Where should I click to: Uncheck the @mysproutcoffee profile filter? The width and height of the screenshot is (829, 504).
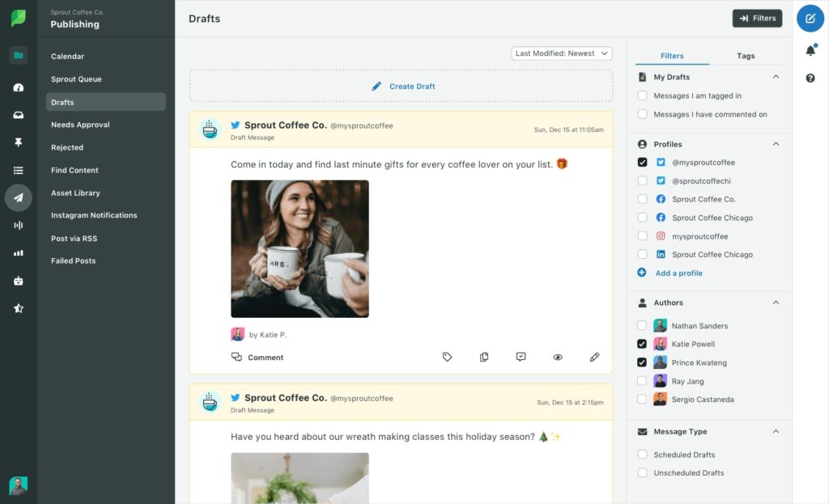642,162
